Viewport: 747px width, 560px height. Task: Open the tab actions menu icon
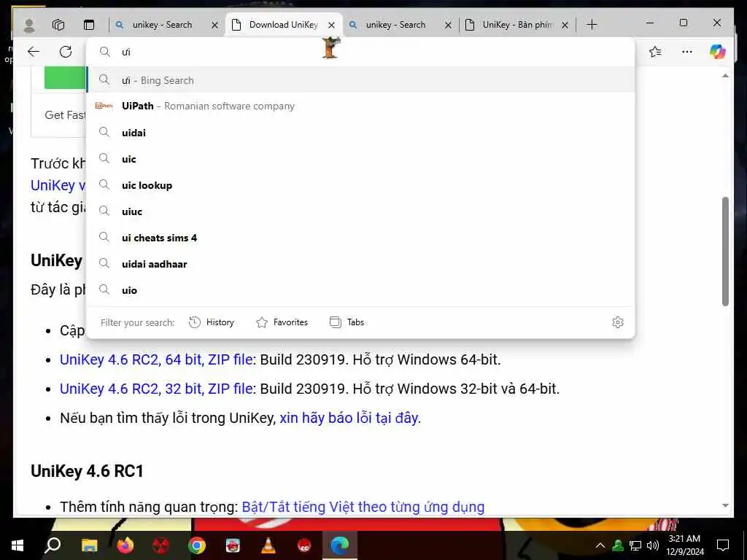pyautogui.click(x=89, y=25)
